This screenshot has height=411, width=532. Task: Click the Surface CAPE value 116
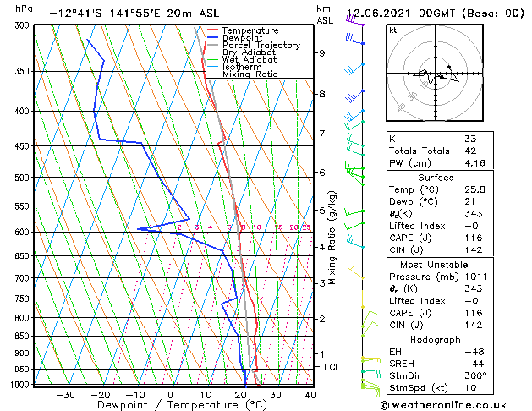474,238
